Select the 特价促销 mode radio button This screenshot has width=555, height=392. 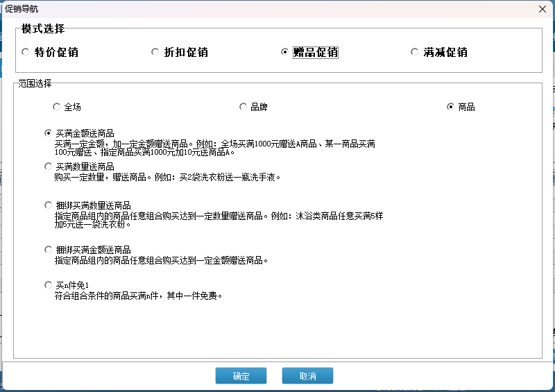pyautogui.click(x=26, y=53)
